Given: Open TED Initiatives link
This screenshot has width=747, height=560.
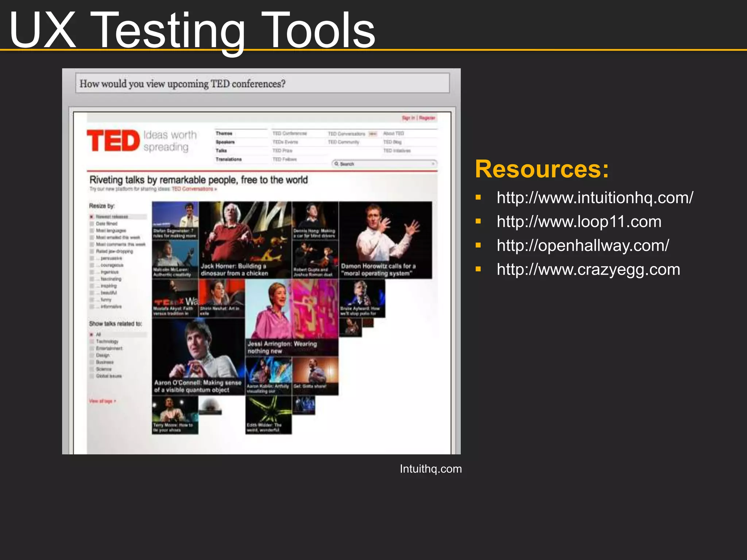Looking at the screenshot, I should tap(397, 151).
